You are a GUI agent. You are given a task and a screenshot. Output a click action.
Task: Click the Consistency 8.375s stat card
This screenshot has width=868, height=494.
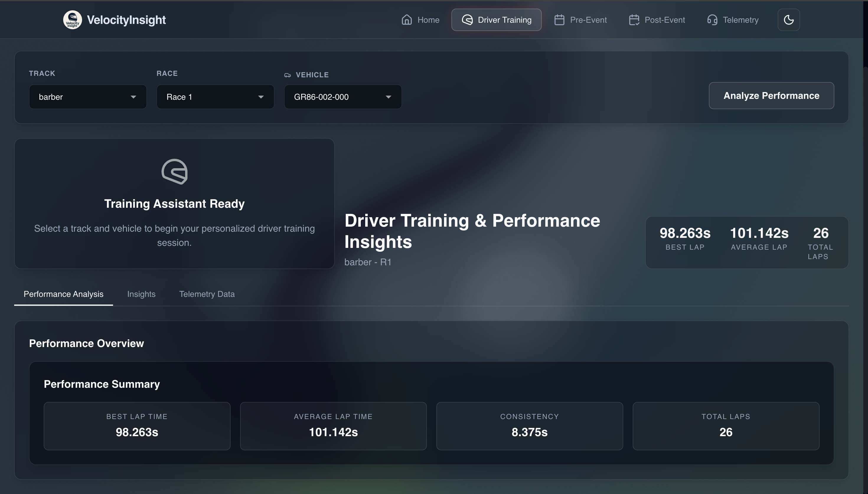point(529,426)
